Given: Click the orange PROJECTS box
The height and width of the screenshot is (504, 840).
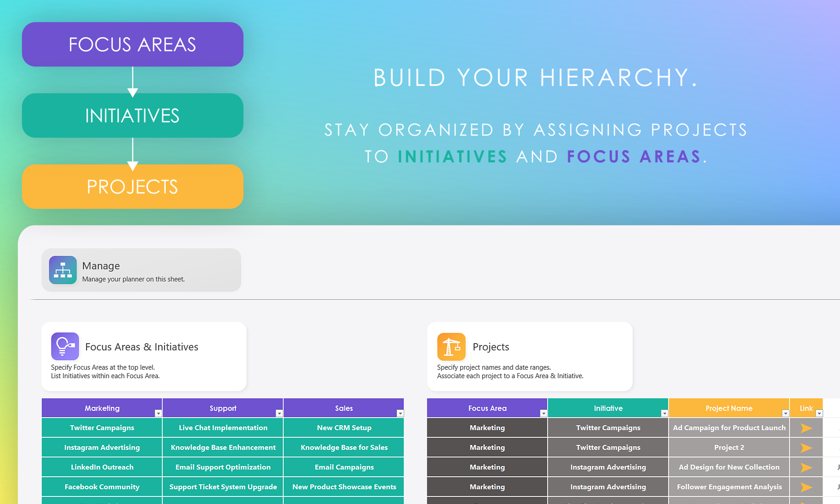Looking at the screenshot, I should tap(133, 186).
